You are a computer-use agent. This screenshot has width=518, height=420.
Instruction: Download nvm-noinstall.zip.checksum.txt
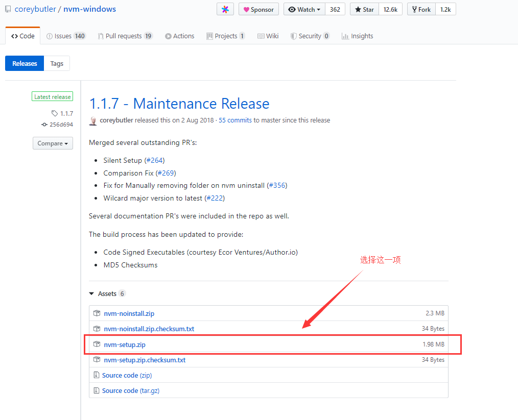pyautogui.click(x=149, y=329)
